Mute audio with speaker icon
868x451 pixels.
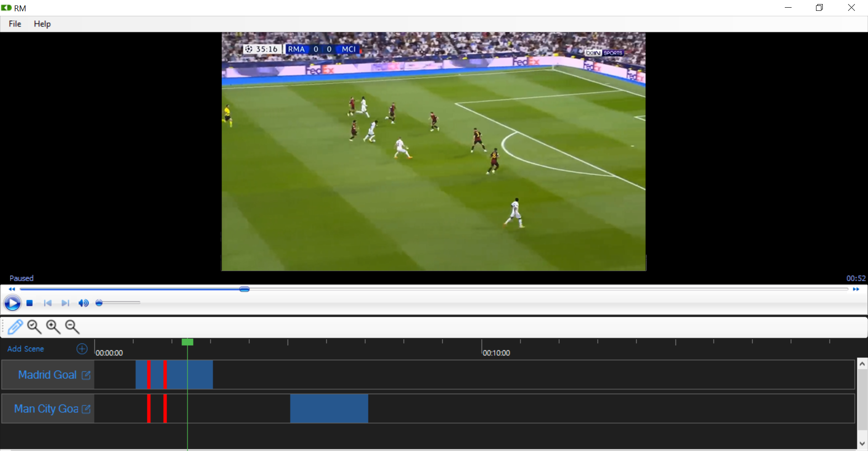[x=83, y=303]
